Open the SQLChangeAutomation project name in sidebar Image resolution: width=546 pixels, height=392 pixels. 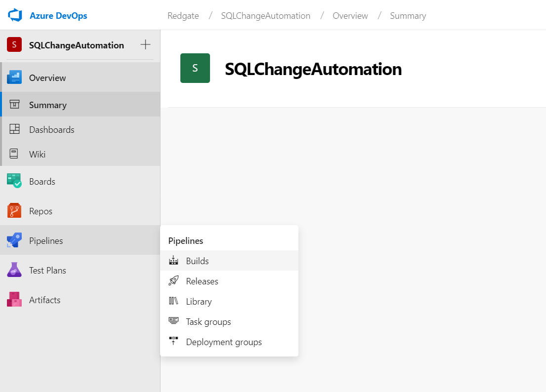click(x=76, y=45)
